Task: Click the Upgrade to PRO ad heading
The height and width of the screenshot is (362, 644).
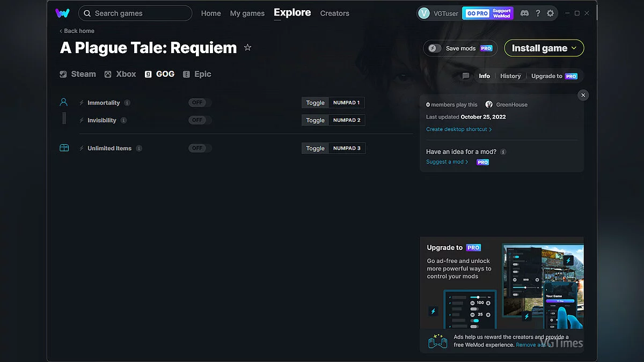Action: [453, 248]
